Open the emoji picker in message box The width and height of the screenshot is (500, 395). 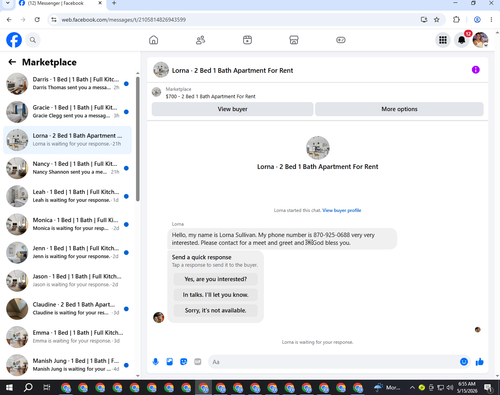464,362
